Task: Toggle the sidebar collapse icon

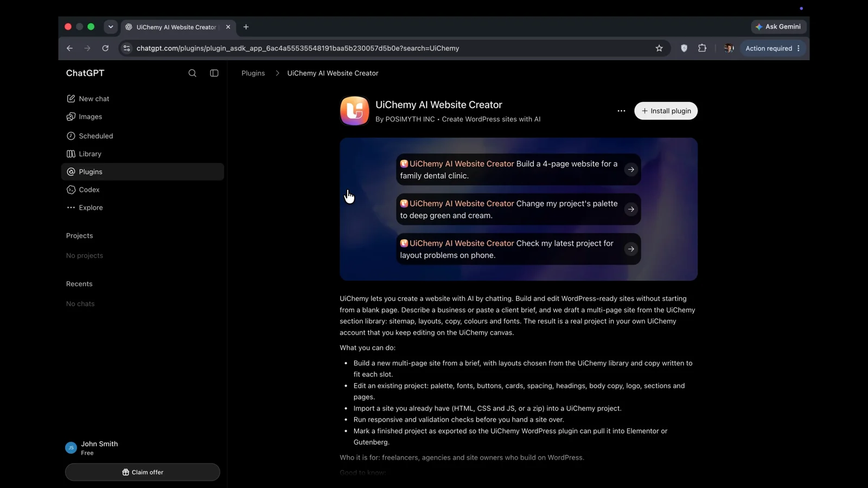Action: 214,73
